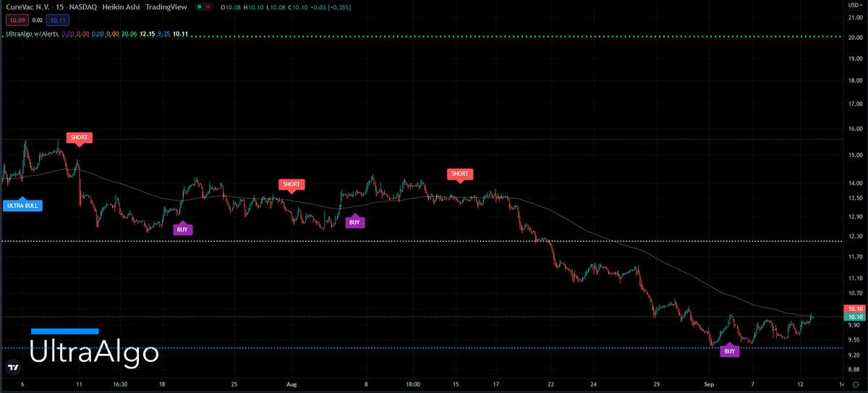Click the 20.00 level on price axis

point(854,37)
